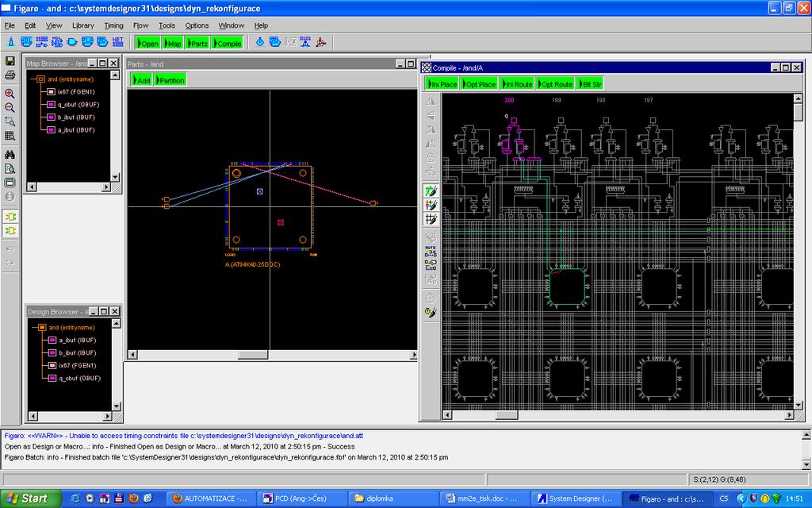Click Ini Place in Compile window
812x508 pixels.
point(442,84)
